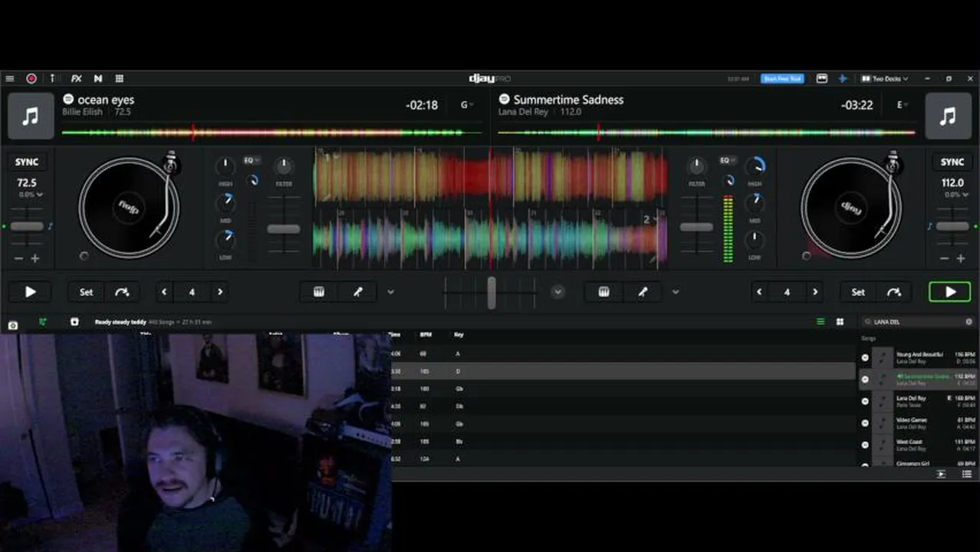Click the Spotify icon beside Summertime Sadness
The image size is (980, 552).
click(x=504, y=100)
